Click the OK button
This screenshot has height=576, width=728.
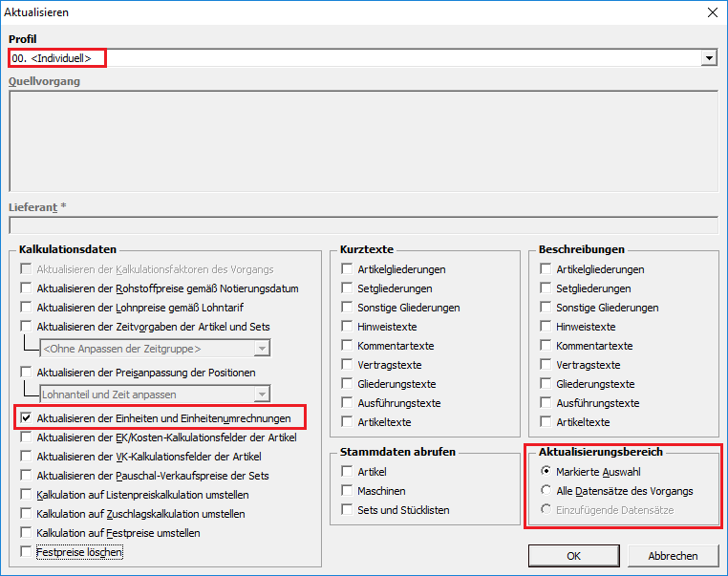[x=573, y=556]
